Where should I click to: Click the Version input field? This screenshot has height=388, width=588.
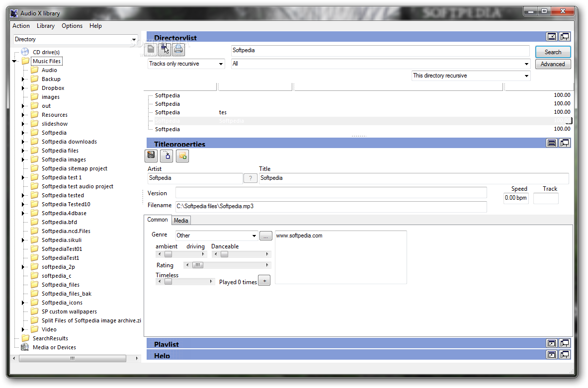point(331,193)
